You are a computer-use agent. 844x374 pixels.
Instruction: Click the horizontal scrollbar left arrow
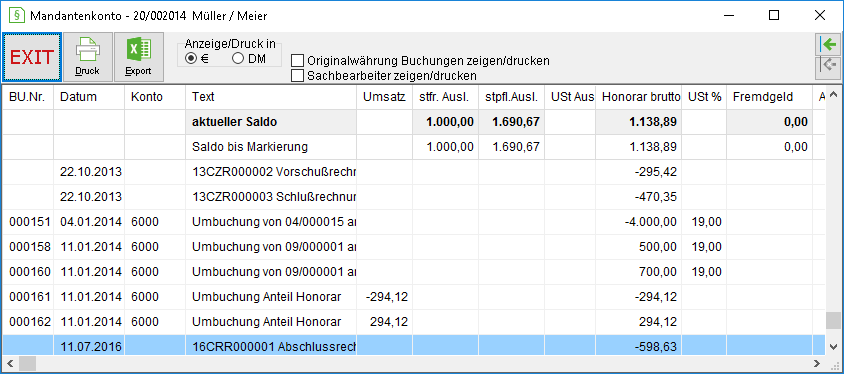[x=10, y=363]
